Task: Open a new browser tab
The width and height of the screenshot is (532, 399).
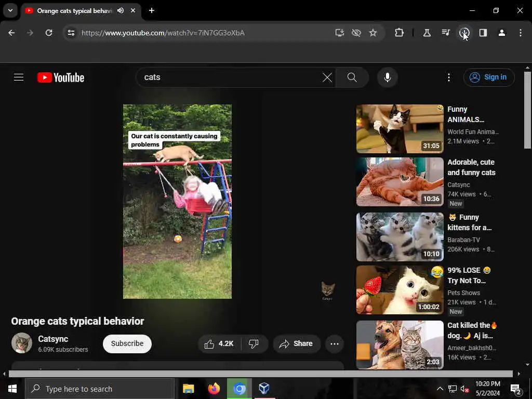Action: (x=152, y=10)
